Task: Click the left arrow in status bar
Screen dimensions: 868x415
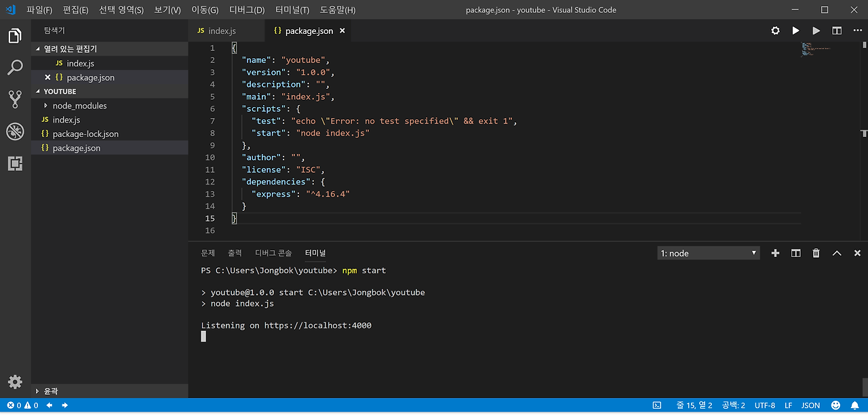Action: tap(50, 406)
